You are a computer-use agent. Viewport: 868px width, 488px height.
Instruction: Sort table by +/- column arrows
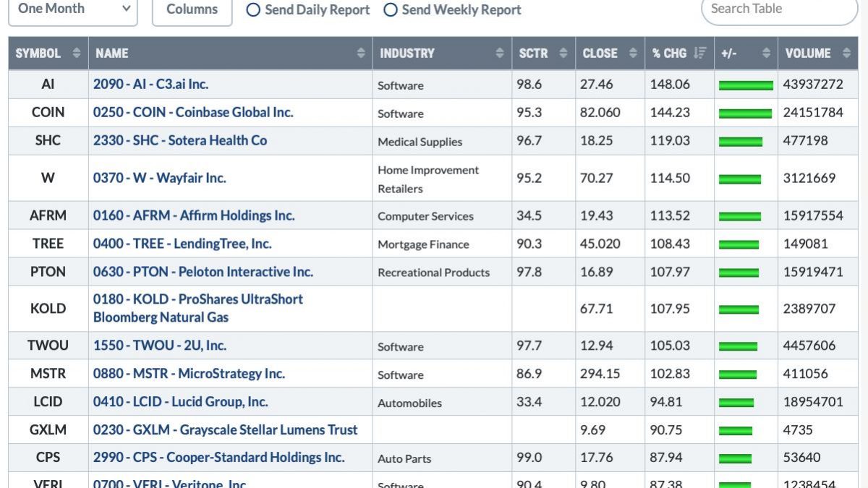tap(767, 53)
